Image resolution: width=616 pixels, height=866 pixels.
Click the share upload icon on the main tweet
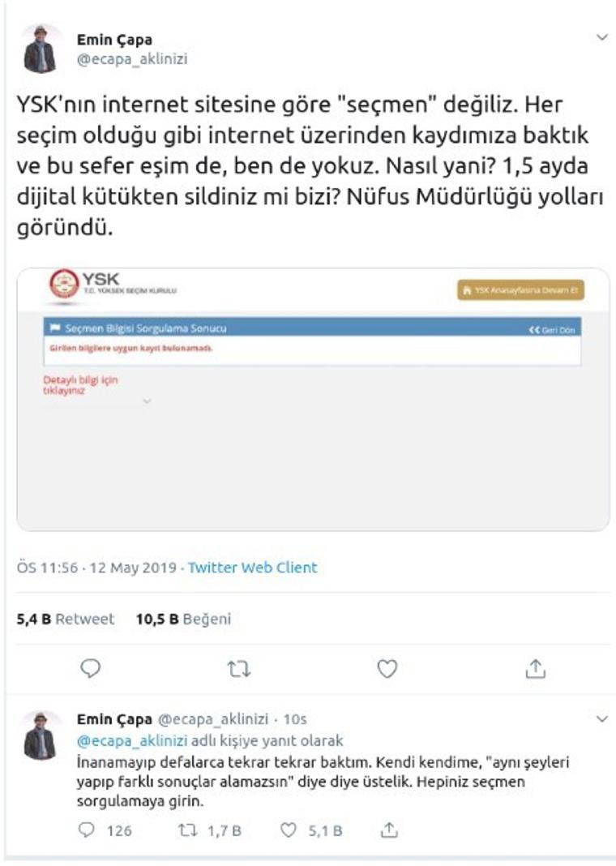coord(536,667)
